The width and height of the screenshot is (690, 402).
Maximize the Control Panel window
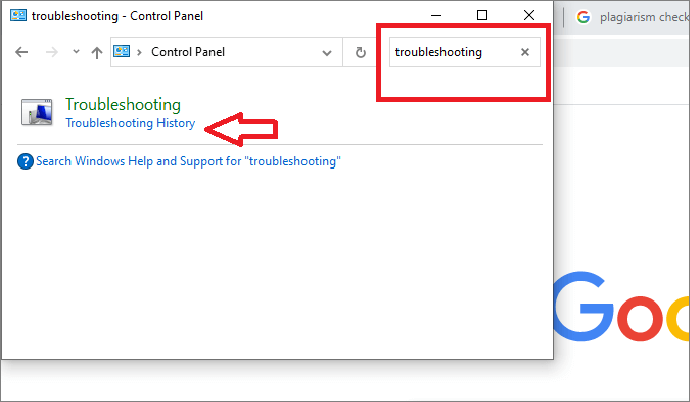pos(482,15)
